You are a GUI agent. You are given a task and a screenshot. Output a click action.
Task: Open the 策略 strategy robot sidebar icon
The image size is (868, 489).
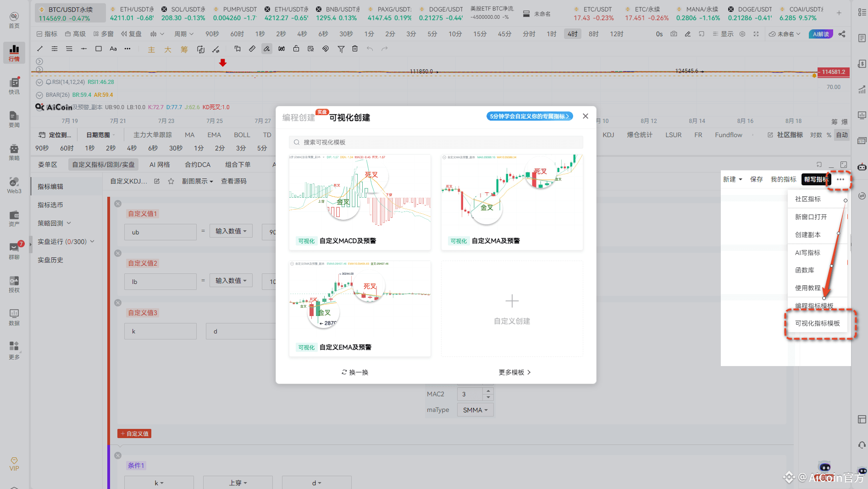(14, 152)
